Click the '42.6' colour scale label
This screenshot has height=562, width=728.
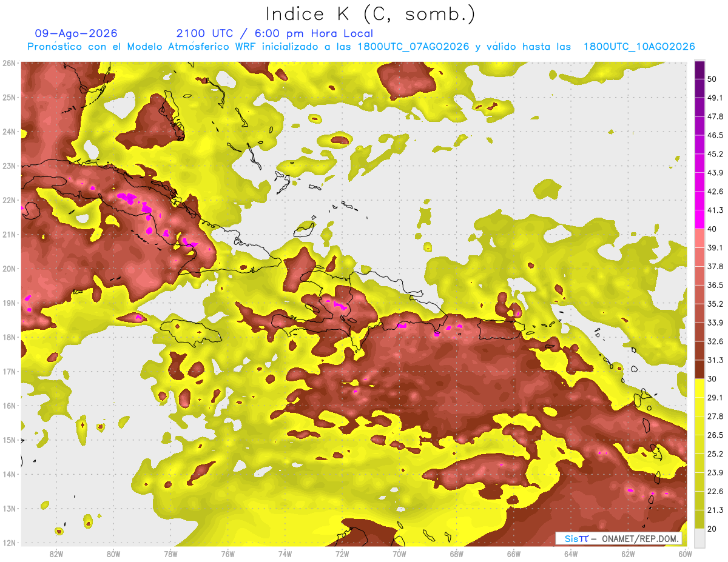[715, 191]
